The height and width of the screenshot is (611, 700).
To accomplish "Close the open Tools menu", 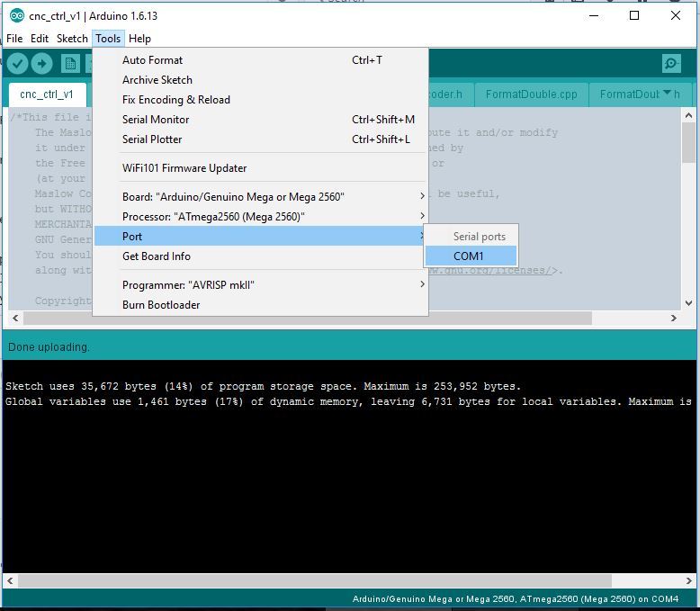I will pyautogui.click(x=108, y=39).
